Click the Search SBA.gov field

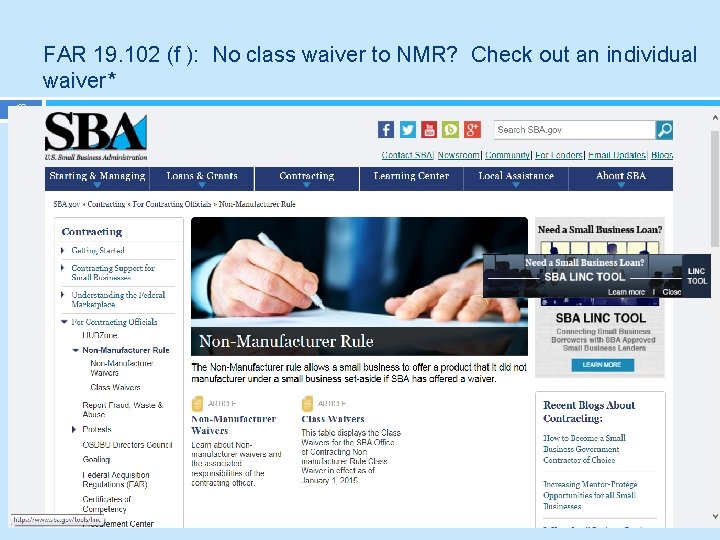pyautogui.click(x=574, y=130)
